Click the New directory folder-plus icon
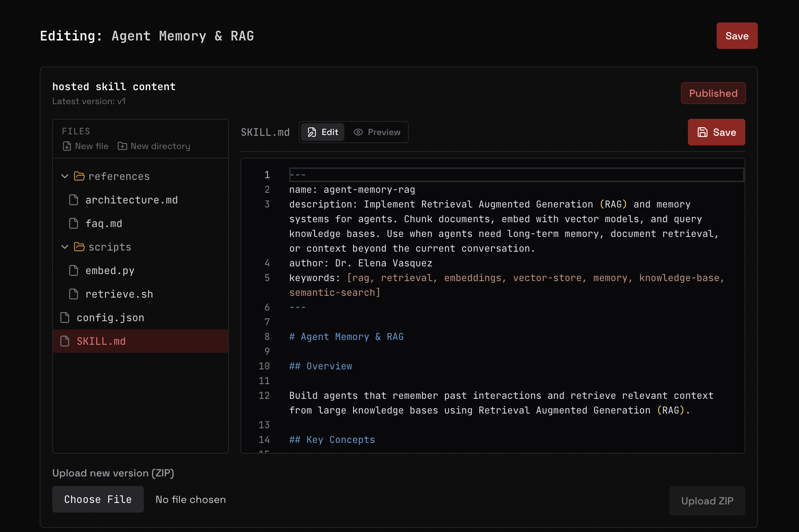Image resolution: width=799 pixels, height=532 pixels. tap(122, 146)
